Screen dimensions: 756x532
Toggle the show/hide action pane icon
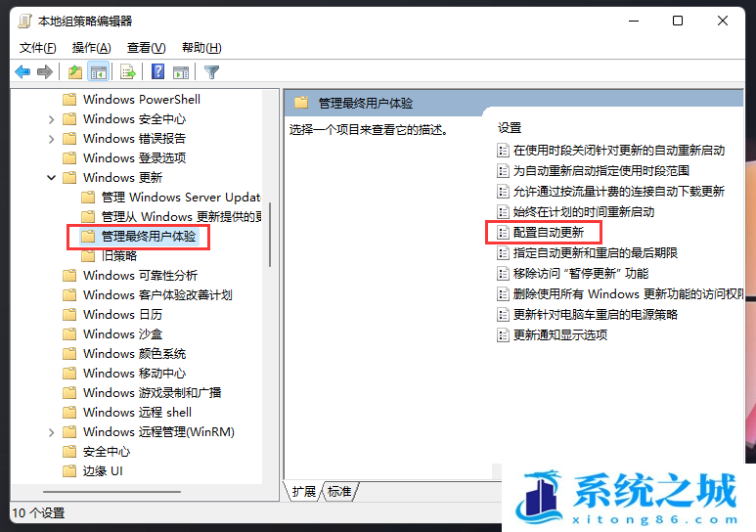pyautogui.click(x=181, y=72)
